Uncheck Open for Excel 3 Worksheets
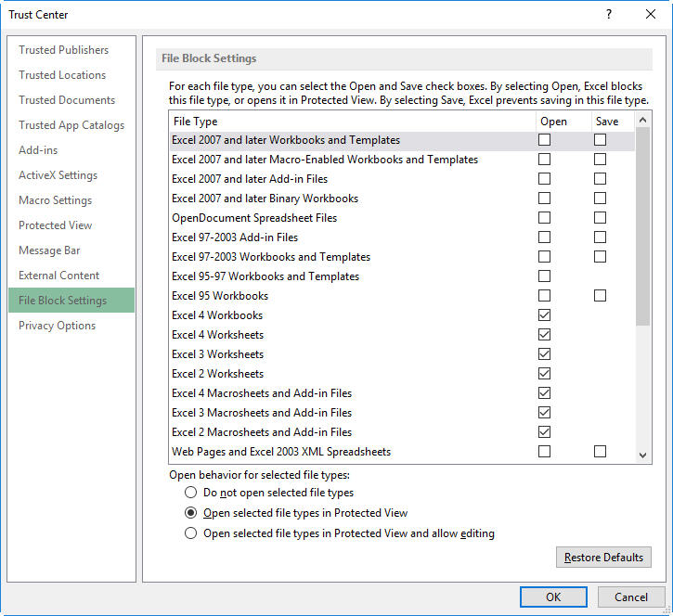Viewport: 673px width, 616px height. [544, 353]
